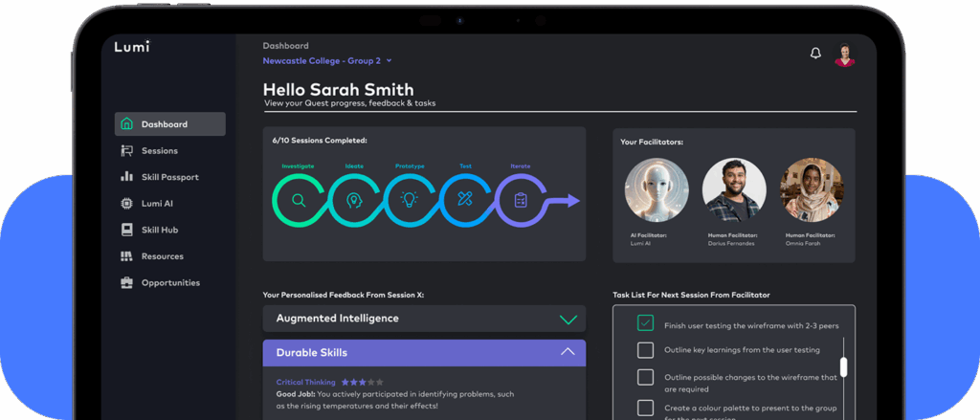Open the Lumi AI sidebar item
Screen dimensions: 980x420
click(x=157, y=204)
